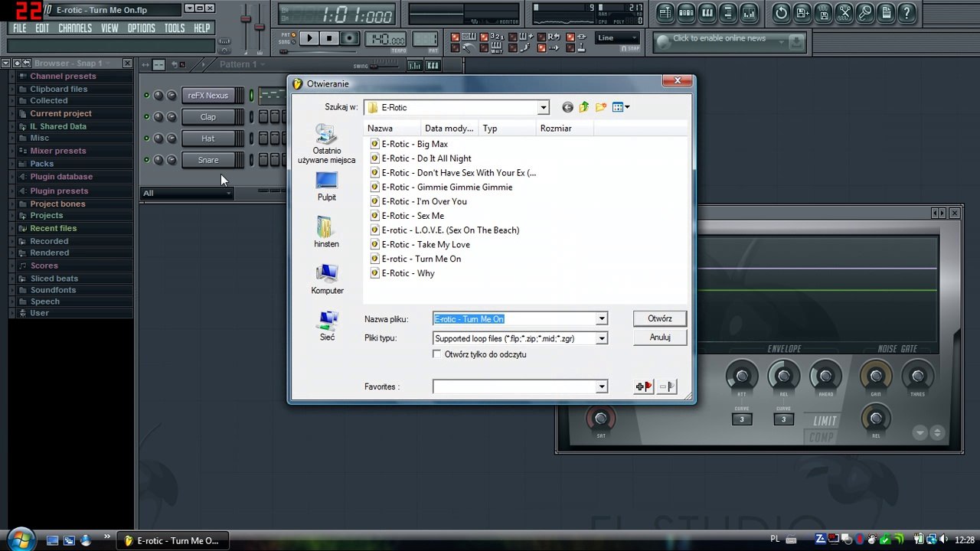Toggle mute LED on Clap channel

tap(146, 117)
